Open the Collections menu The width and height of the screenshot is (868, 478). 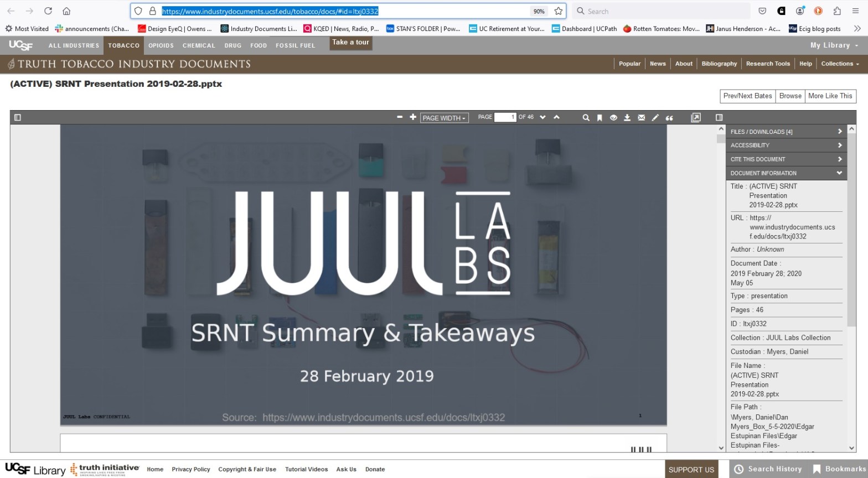pos(840,64)
